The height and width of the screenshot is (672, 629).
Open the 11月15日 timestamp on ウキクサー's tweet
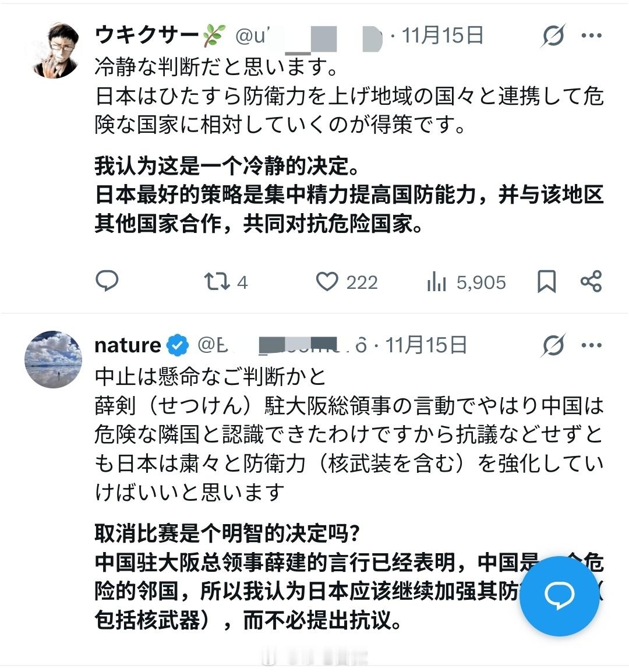click(x=443, y=35)
